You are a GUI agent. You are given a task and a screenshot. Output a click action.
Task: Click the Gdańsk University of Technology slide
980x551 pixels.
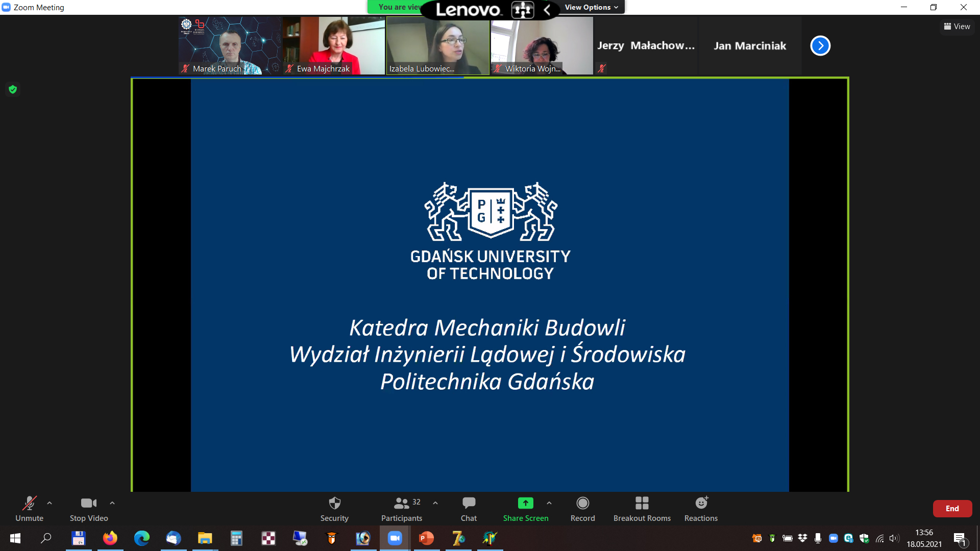490,285
